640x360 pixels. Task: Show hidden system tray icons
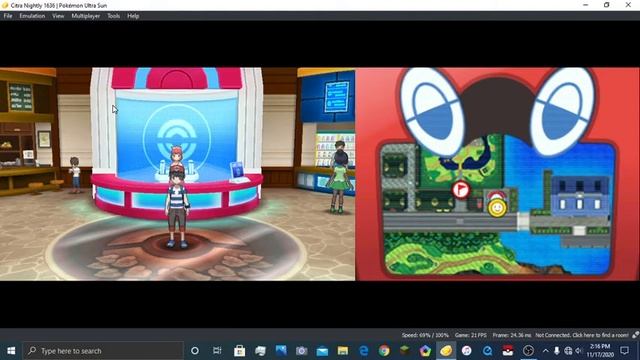pos(546,351)
